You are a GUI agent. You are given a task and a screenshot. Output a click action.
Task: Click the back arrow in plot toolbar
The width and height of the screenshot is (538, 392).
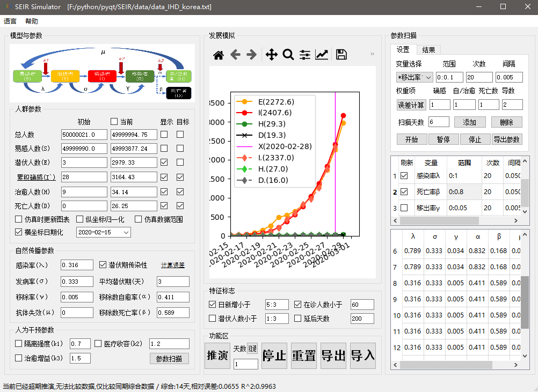pyautogui.click(x=235, y=55)
